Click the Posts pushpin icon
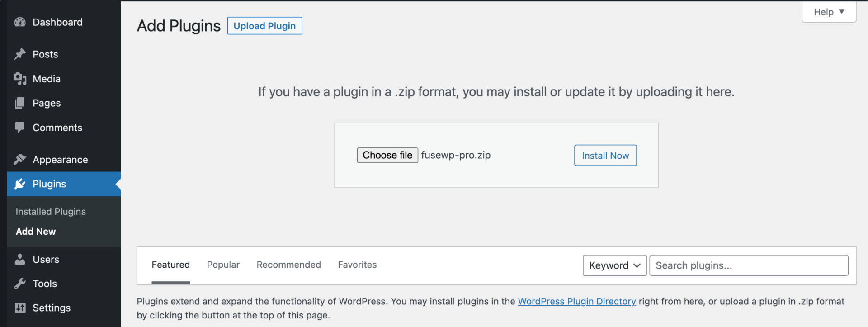Viewport: 868px width, 327px height. tap(20, 54)
